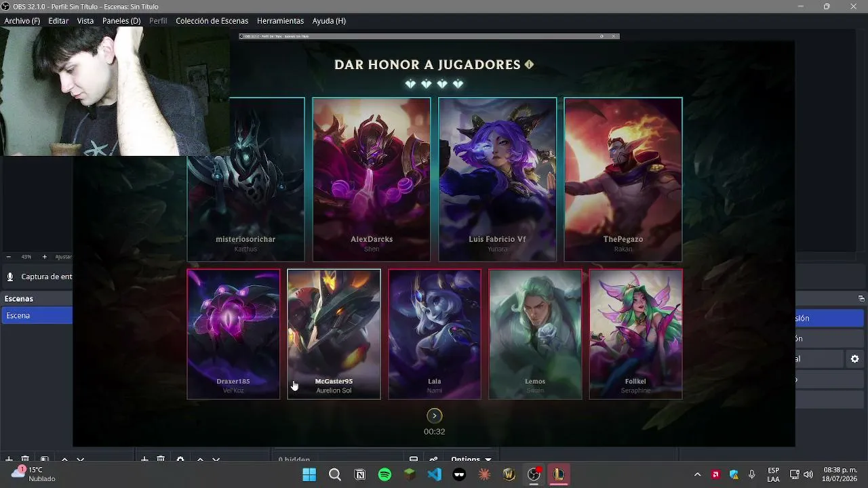Launch Minecraft from the taskbar
868x488 pixels.
point(410,474)
